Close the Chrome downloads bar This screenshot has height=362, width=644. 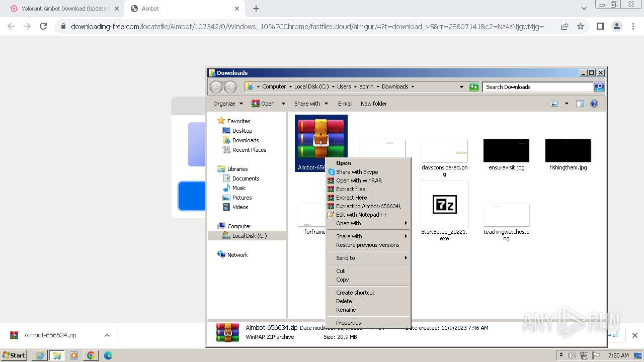coord(635,335)
